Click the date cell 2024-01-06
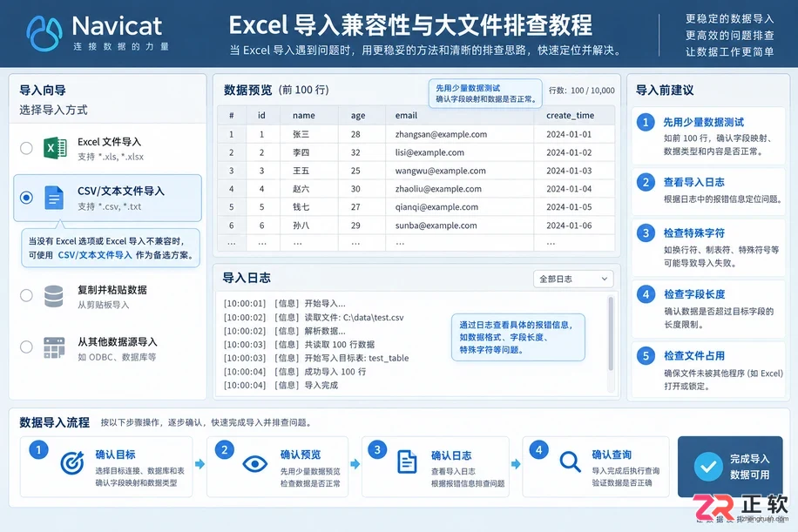Screen dimensions: 798x532 coord(569,226)
